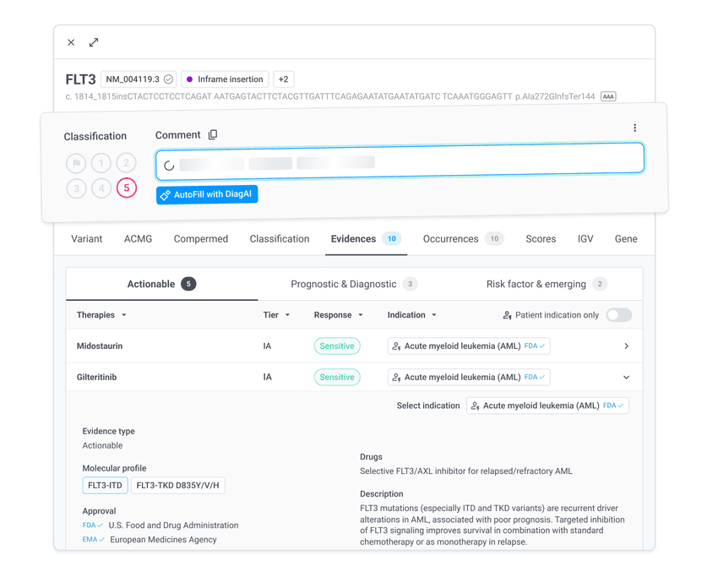The width and height of the screenshot is (718, 588).
Task: Click into the Comment text field
Action: [400, 164]
